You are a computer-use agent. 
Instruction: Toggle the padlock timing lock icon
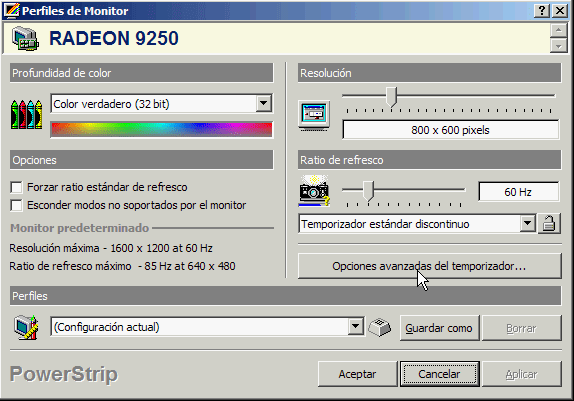(549, 223)
